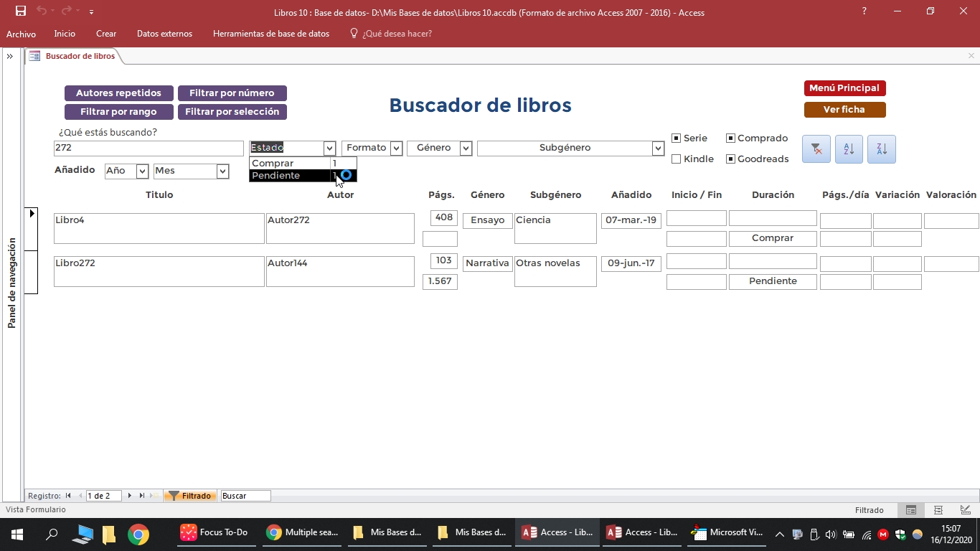
Task: Click the Otras novelas subgenre field
Action: pyautogui.click(x=555, y=271)
